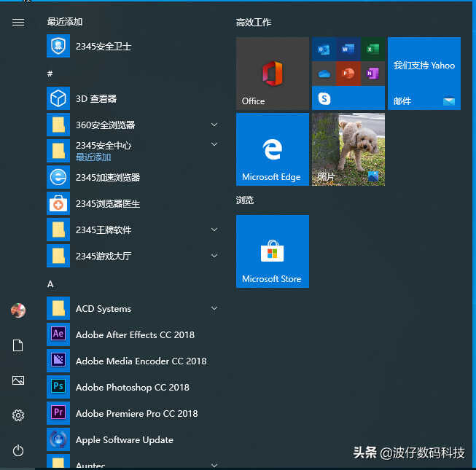Launch 2345浏览器医生 medical kit icon
This screenshot has height=470, width=476.
click(58, 203)
